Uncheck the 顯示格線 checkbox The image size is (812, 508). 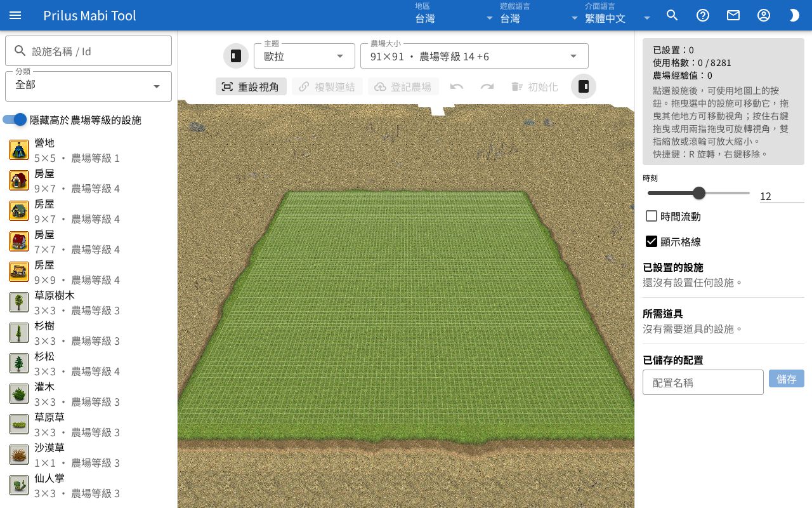(x=652, y=241)
